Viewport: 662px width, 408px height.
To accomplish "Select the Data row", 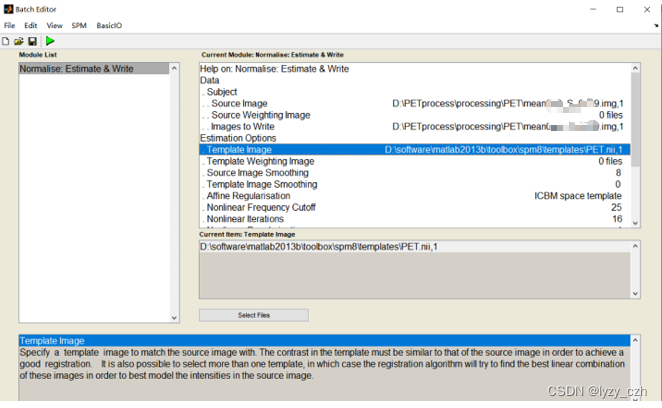I will [415, 80].
